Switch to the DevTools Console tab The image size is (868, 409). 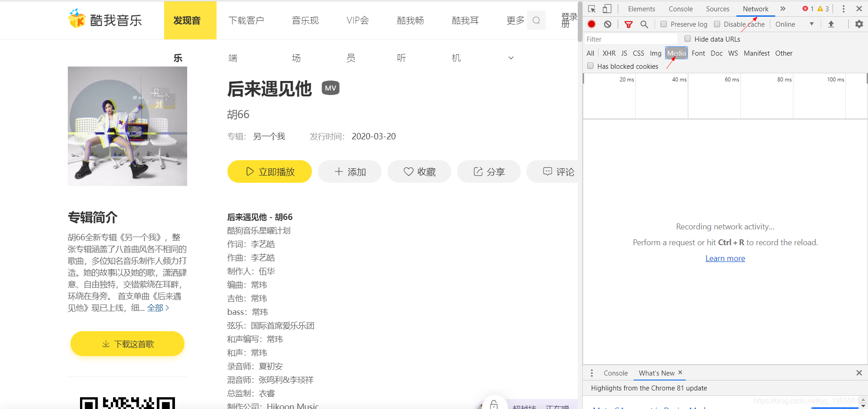[680, 9]
